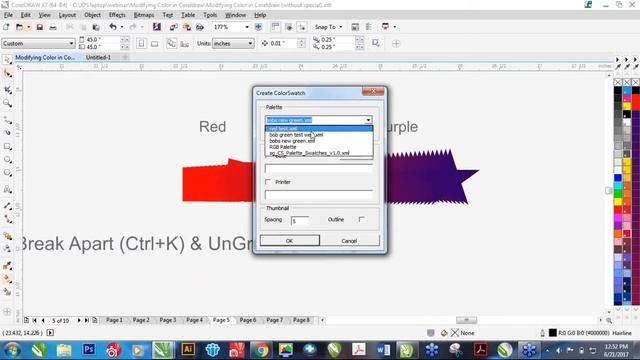This screenshot has height=360, width=640.
Task: Click the nudge distance 0.01 field
Action: point(282,43)
